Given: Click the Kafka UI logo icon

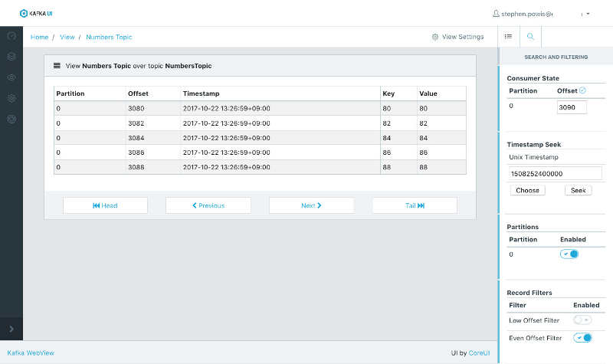Looking at the screenshot, I should pos(24,13).
